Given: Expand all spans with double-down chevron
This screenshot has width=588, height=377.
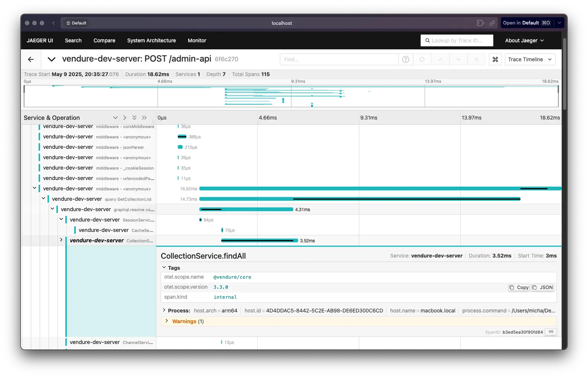Looking at the screenshot, I should point(134,118).
